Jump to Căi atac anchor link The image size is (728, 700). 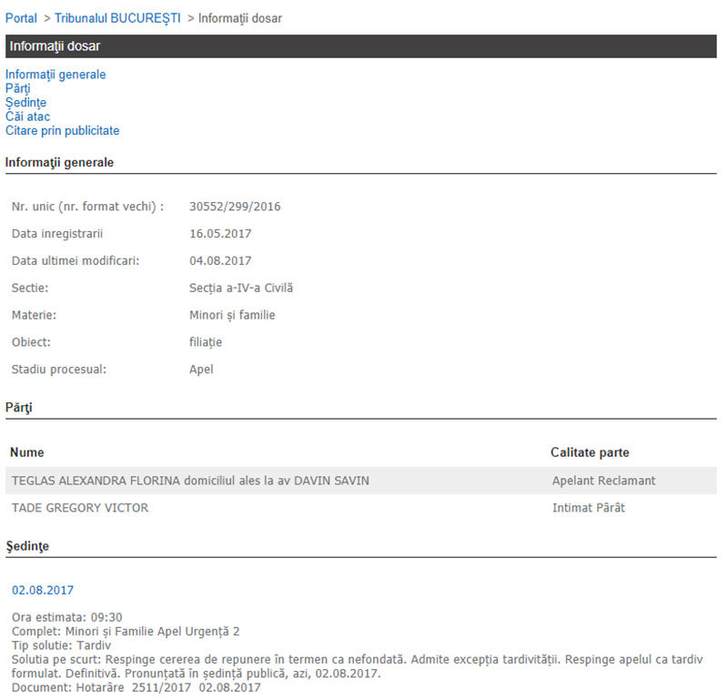(27, 116)
